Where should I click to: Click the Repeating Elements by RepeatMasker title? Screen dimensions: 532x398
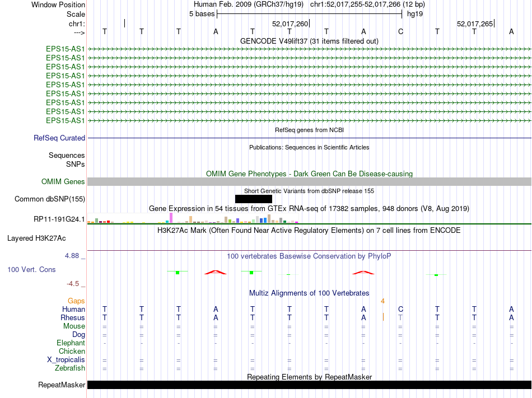(x=309, y=377)
